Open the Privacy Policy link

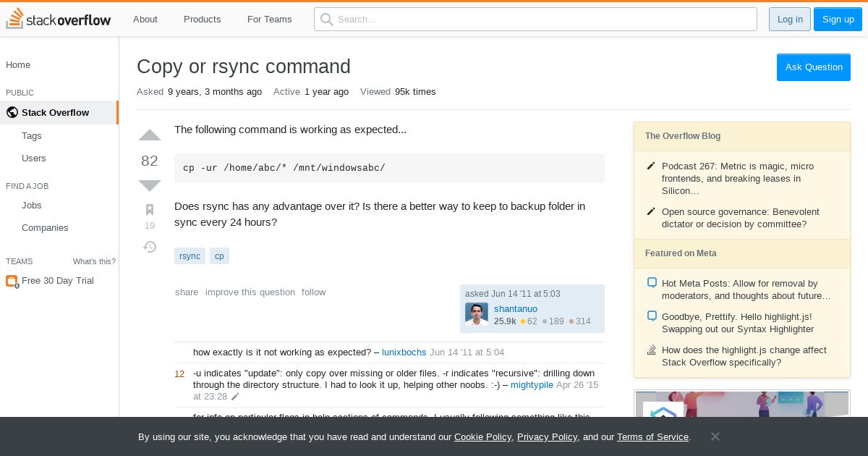(x=547, y=436)
